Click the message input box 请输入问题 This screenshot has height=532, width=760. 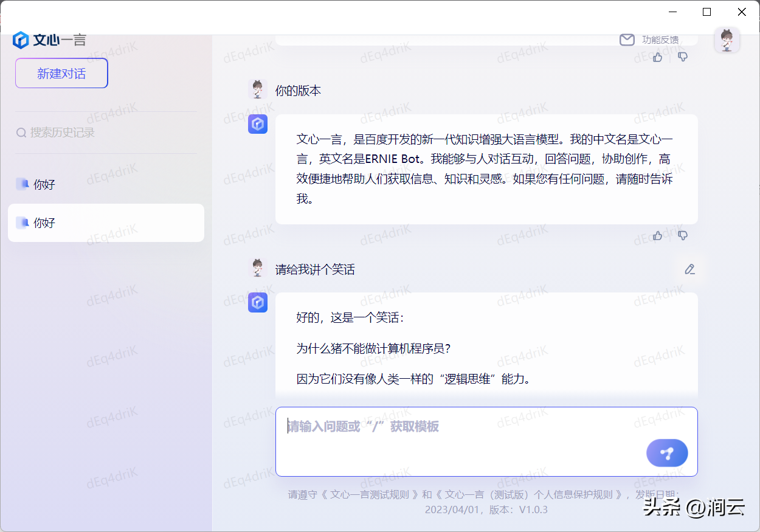pyautogui.click(x=486, y=441)
